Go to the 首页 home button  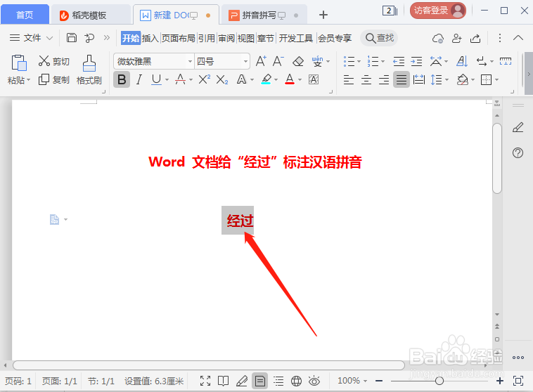[x=25, y=15]
